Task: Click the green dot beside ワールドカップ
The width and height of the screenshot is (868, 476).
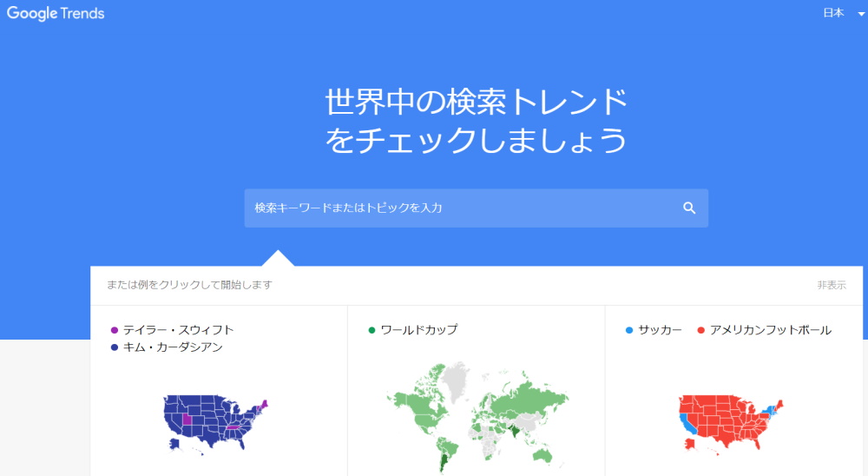Action: point(372,330)
